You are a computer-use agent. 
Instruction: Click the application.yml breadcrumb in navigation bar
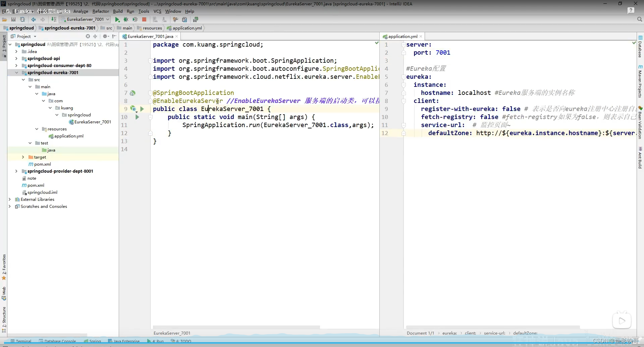[184, 28]
